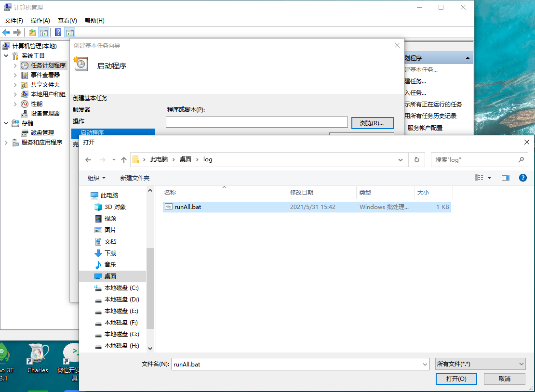This screenshot has width=535, height=392.
Task: Click the back arrow in Open dialog
Action: tap(88, 159)
